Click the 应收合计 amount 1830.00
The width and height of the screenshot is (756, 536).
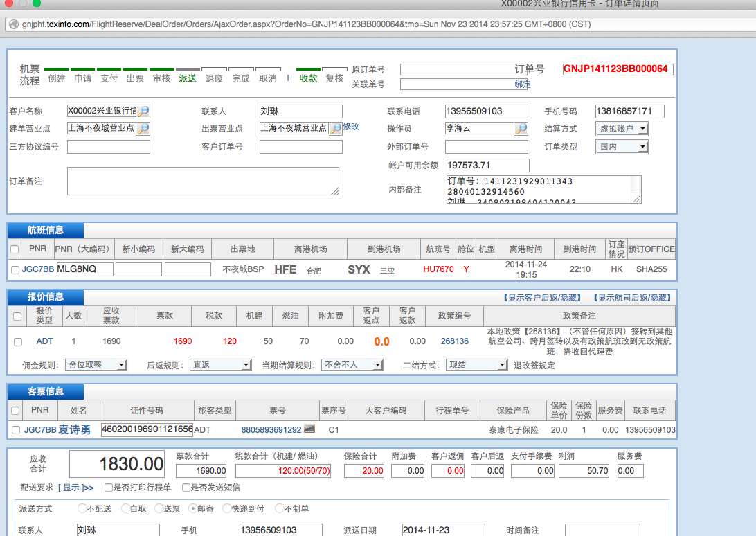[x=117, y=464]
